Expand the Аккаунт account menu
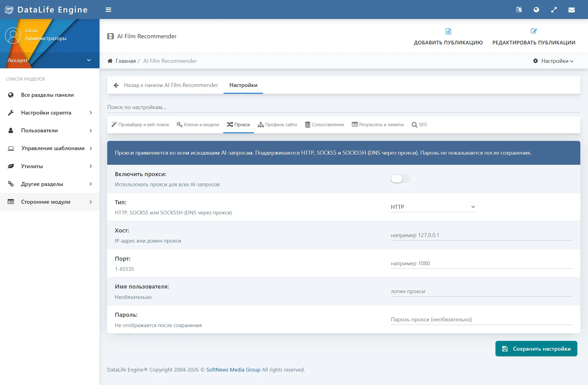This screenshot has width=588, height=385. coord(50,60)
